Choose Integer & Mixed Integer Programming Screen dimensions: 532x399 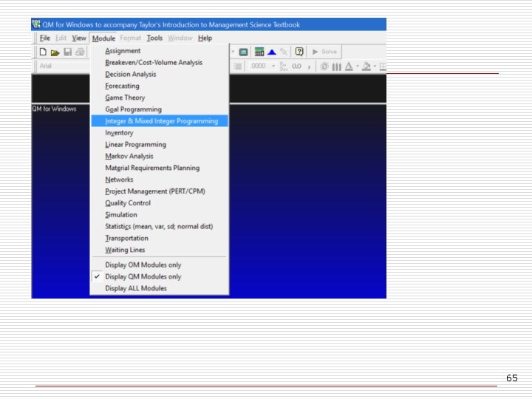(160, 121)
